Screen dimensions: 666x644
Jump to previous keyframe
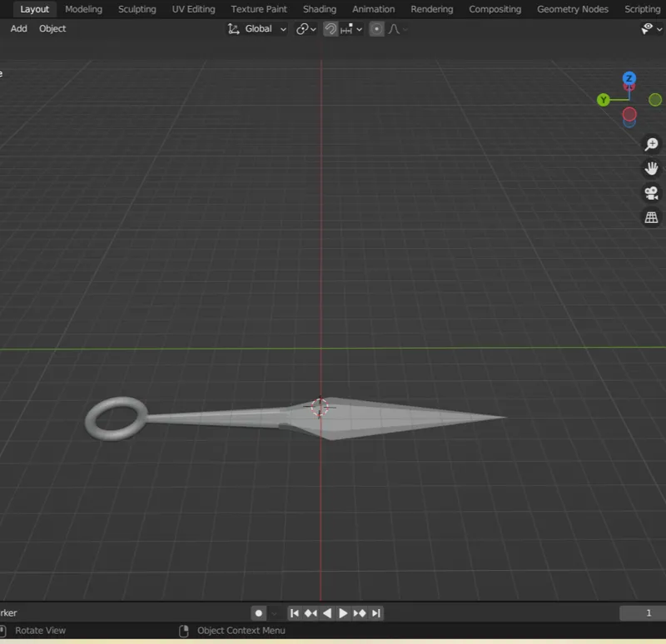(311, 613)
